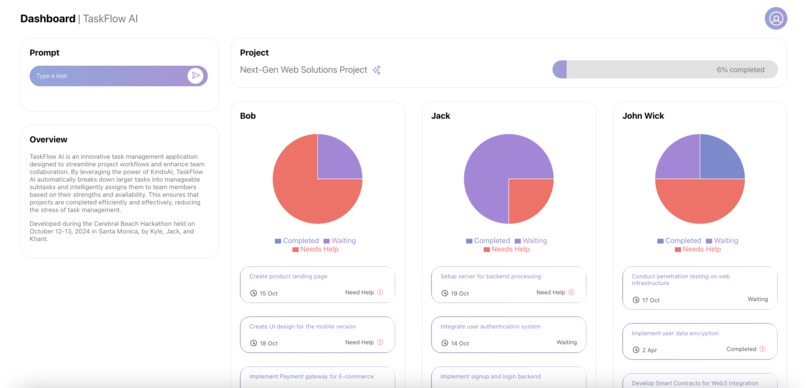
Task: Click Jack's Completed legend square
Action: (469, 241)
